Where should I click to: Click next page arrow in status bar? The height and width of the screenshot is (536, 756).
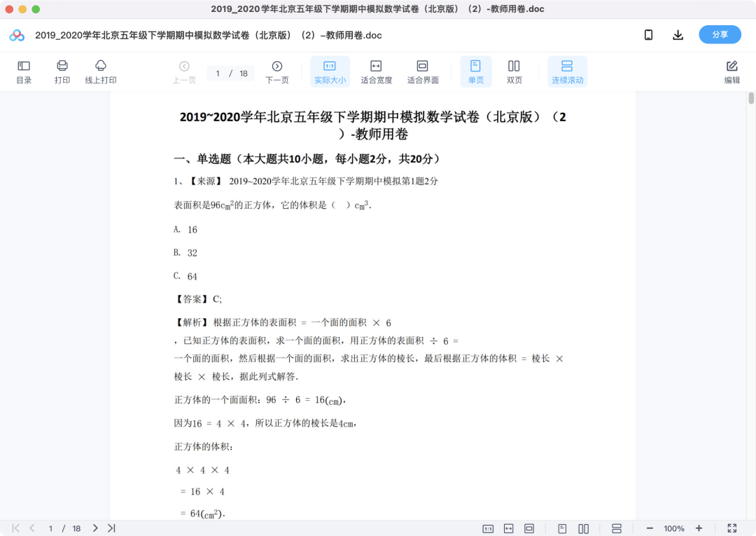95,528
